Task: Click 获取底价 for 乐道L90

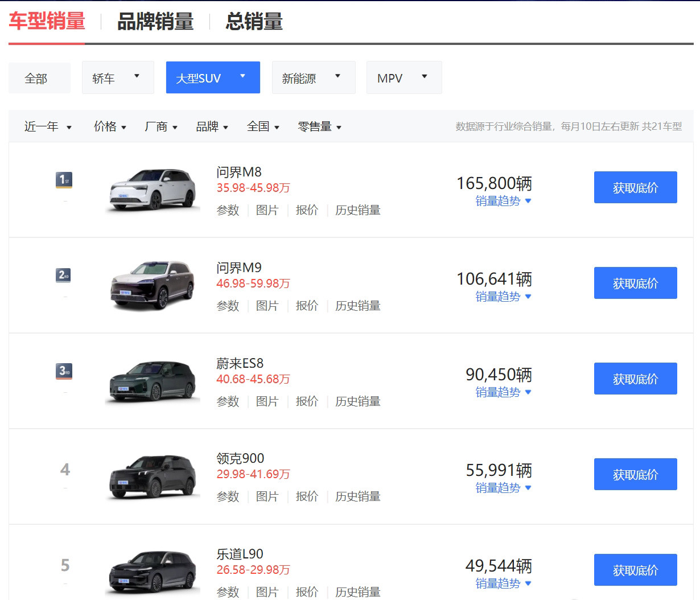Action: point(636,570)
